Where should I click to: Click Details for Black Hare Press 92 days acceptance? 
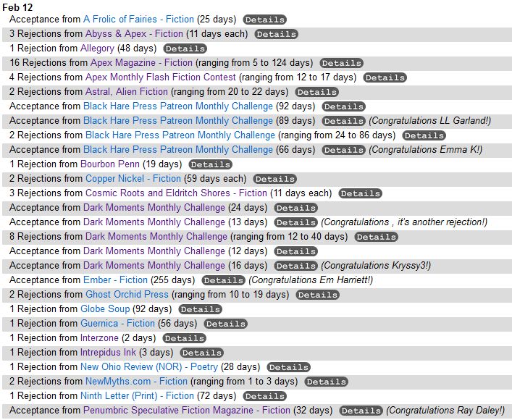[343, 106]
